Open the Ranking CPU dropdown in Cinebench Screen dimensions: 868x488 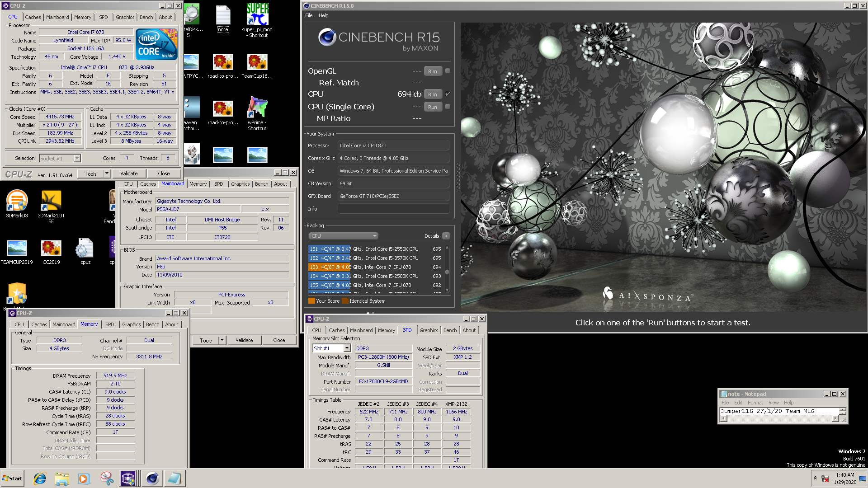(x=344, y=236)
